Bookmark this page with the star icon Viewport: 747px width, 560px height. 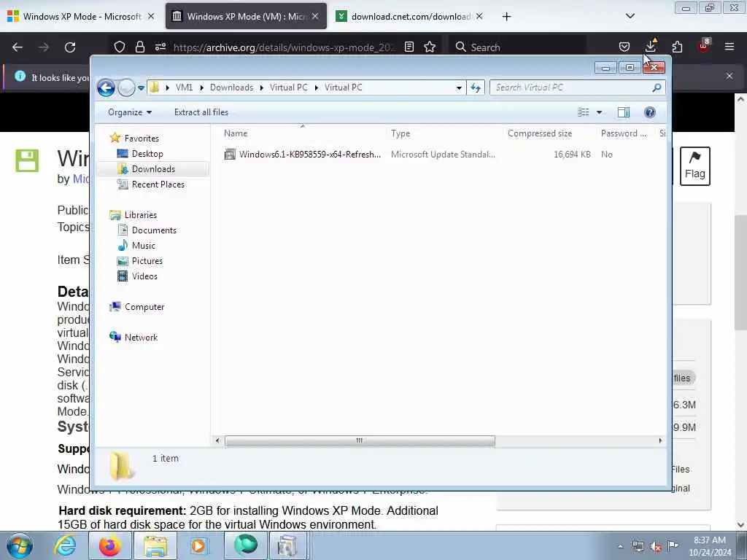pos(430,47)
